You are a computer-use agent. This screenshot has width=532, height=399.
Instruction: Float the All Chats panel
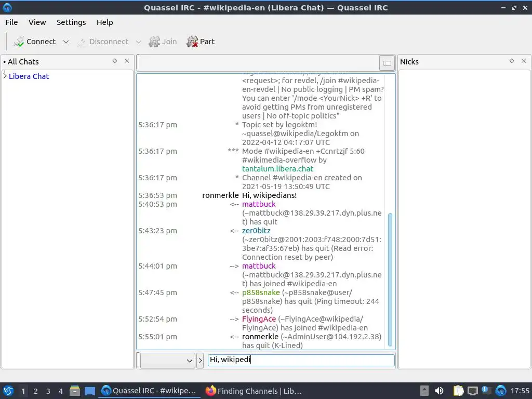(x=115, y=61)
